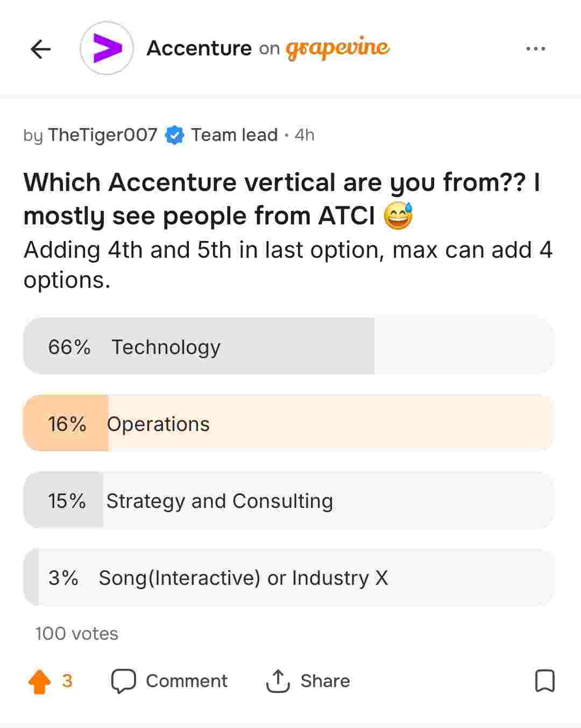Open TheTiger007 user profile
The image size is (581, 728).
(x=102, y=135)
